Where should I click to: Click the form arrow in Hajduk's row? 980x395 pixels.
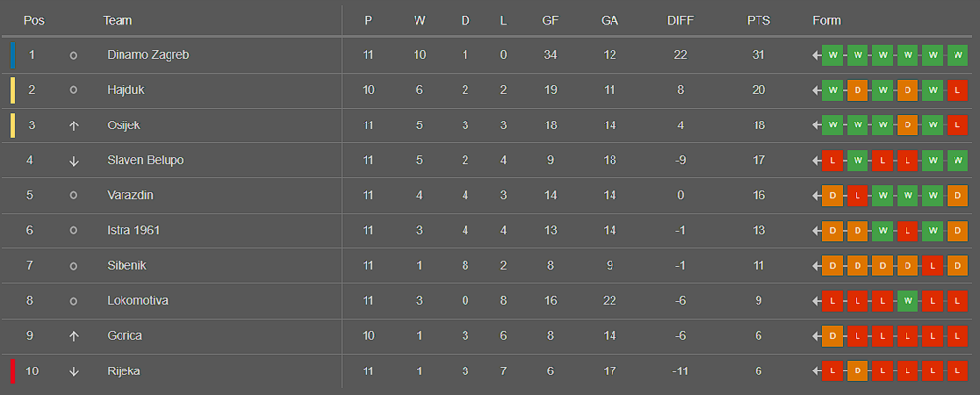pos(816,90)
